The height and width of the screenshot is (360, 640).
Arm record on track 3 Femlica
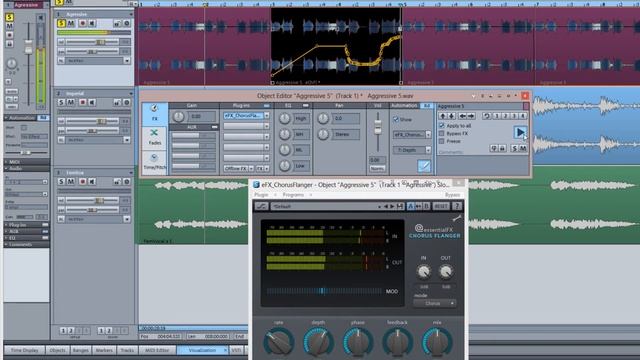pos(82,181)
